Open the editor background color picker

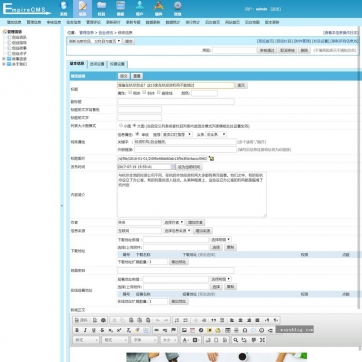[x=196, y=340]
